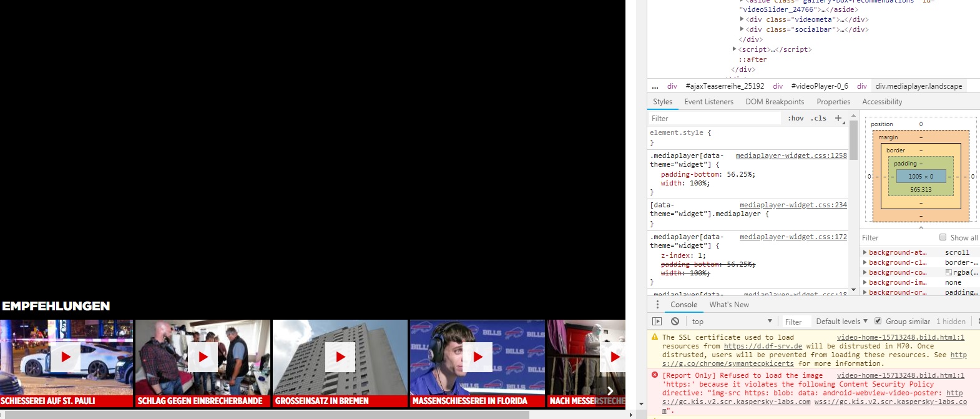Open console sidebar toggle icon
Image resolution: width=980 pixels, height=419 pixels.
(657, 321)
